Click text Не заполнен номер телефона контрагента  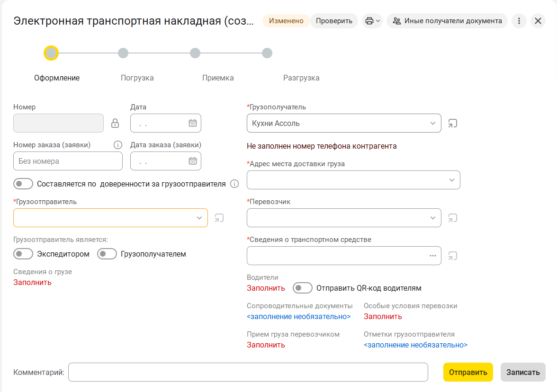(322, 146)
